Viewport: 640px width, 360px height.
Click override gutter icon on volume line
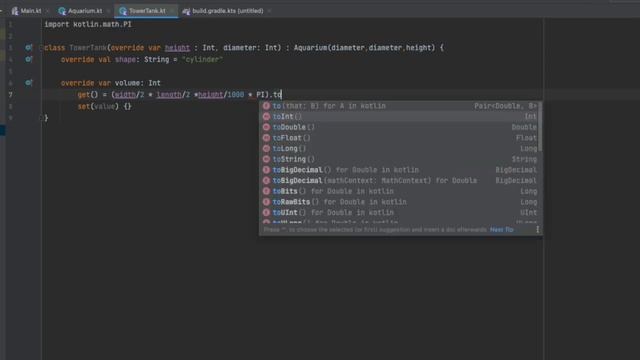pyautogui.click(x=28, y=83)
